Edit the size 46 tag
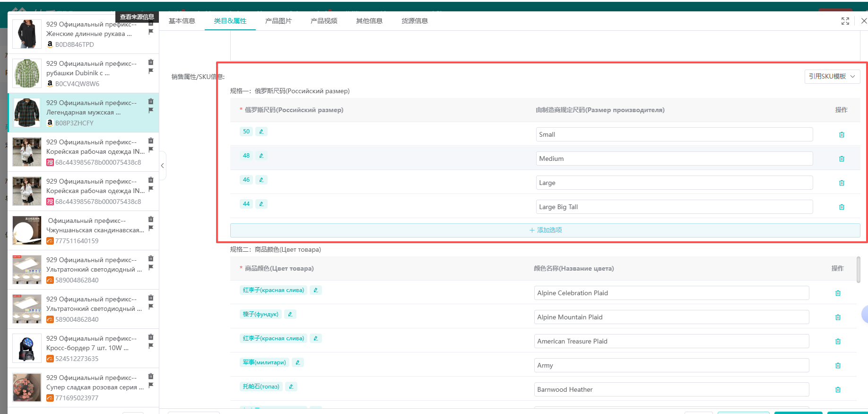 pos(261,180)
